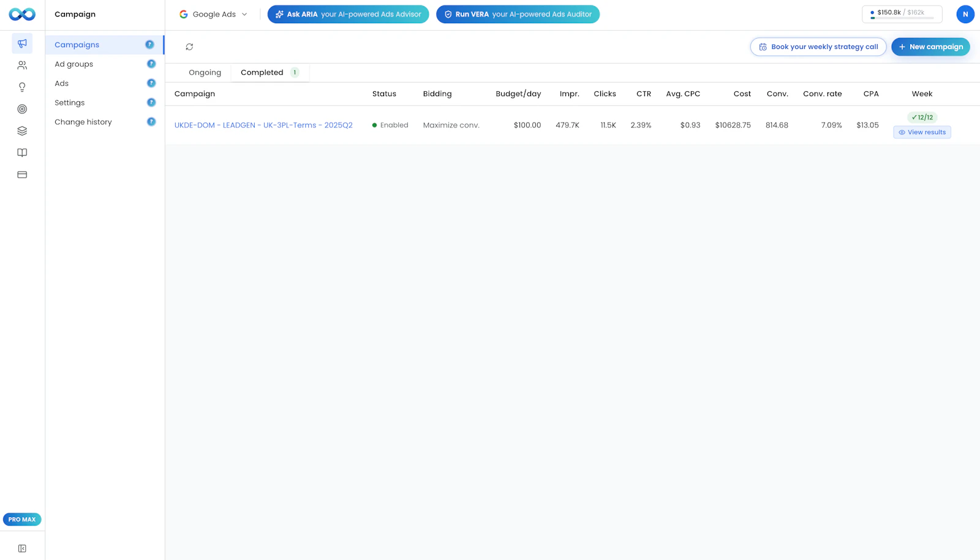Click the infinity logo icon
This screenshot has height=560, width=980.
click(x=22, y=14)
